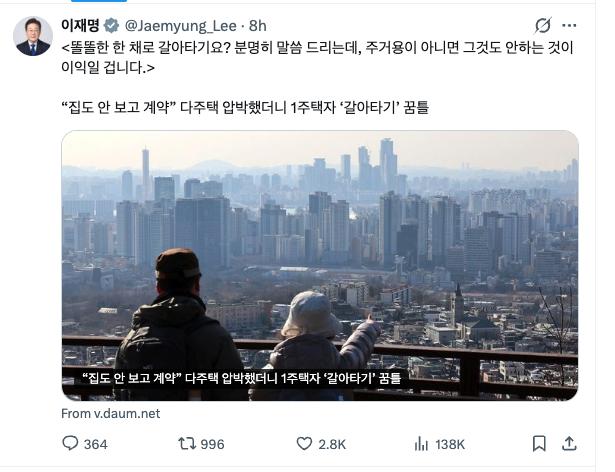Open 이재명 profile avatar picture
Viewport: 615px width, 472px height.
click(x=33, y=36)
